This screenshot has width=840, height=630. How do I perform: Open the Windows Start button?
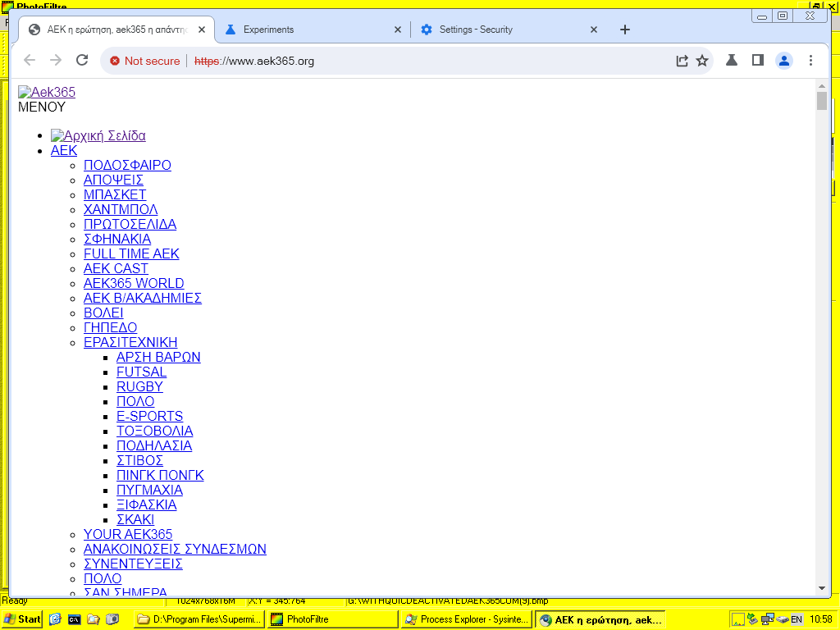[21, 619]
